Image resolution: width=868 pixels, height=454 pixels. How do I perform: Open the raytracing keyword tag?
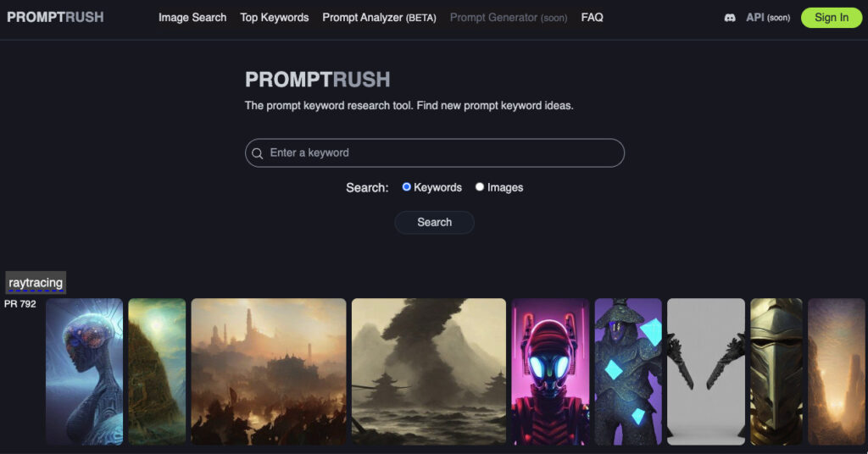[36, 283]
